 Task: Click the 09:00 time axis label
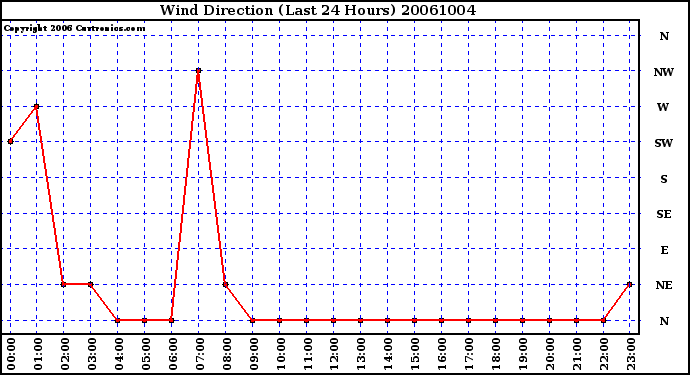(x=254, y=354)
